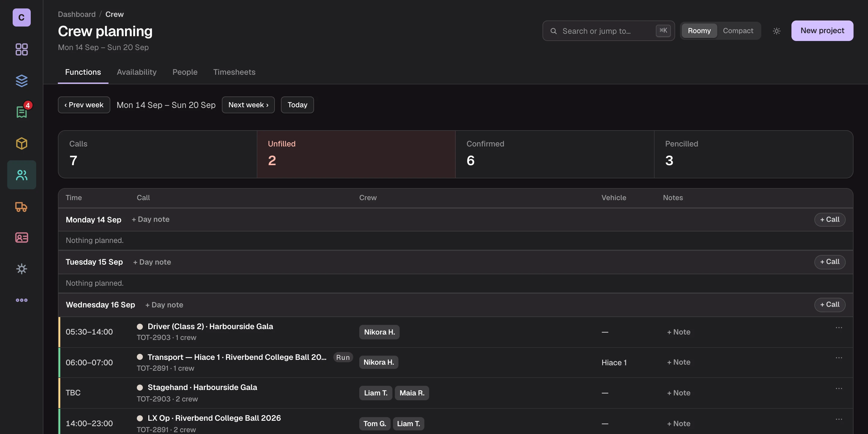The image size is (868, 434).
Task: Add a call on Wednesday 16 Sep
Action: [x=830, y=305]
